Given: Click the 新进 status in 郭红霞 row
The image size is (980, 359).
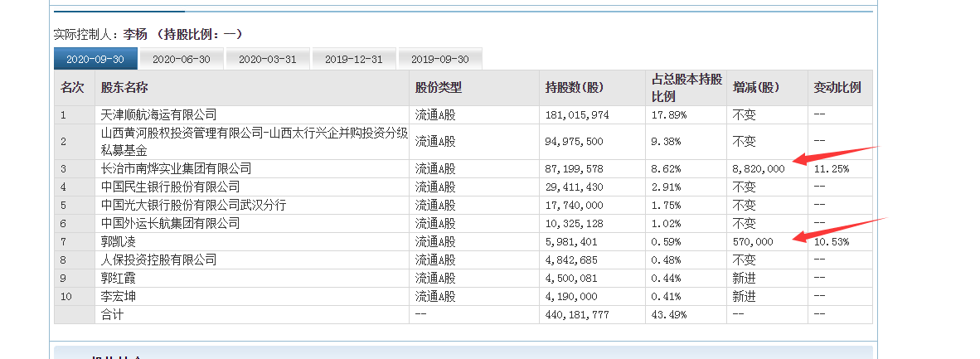Looking at the screenshot, I should [744, 278].
